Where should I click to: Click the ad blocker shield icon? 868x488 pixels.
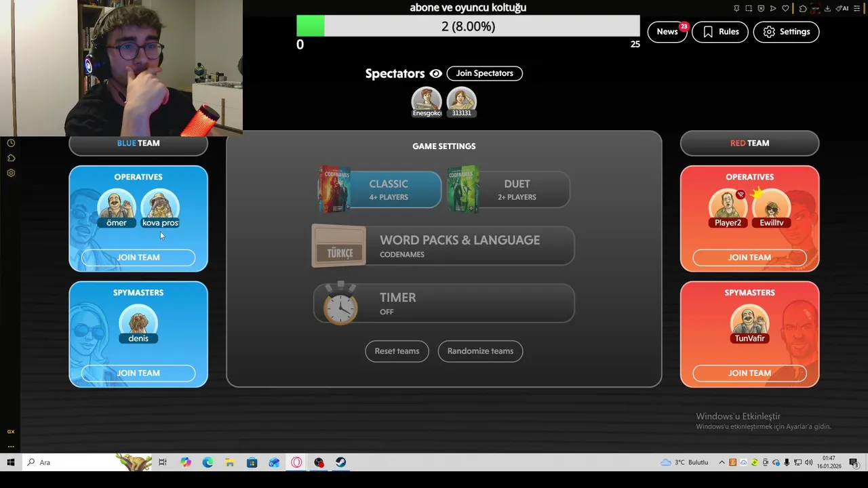click(761, 8)
